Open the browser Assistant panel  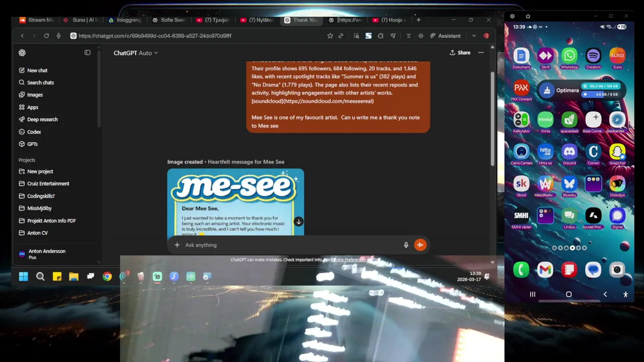click(x=445, y=36)
